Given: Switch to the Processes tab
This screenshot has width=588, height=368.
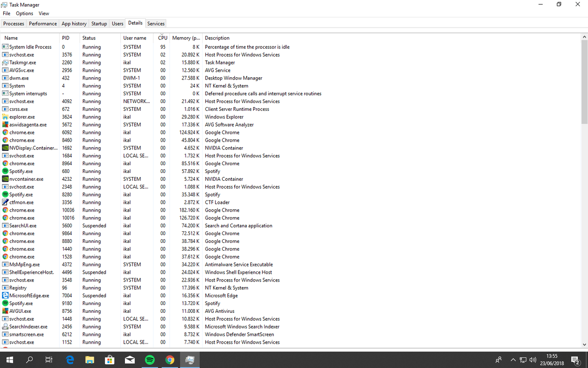Looking at the screenshot, I should coord(14,23).
